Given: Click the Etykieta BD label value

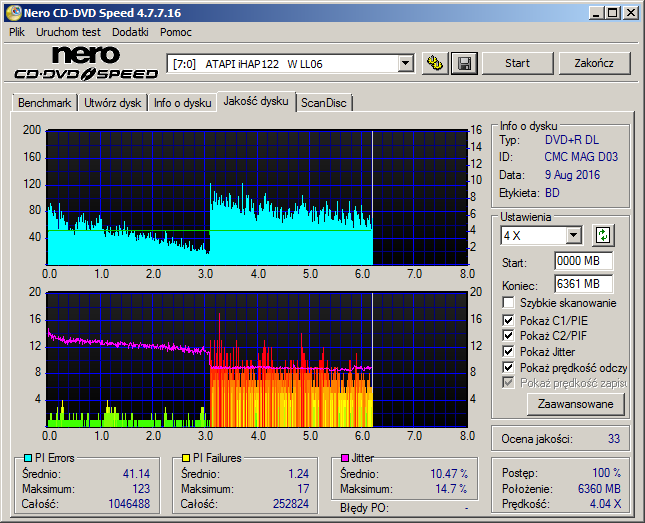Looking at the screenshot, I should pyautogui.click(x=552, y=193).
